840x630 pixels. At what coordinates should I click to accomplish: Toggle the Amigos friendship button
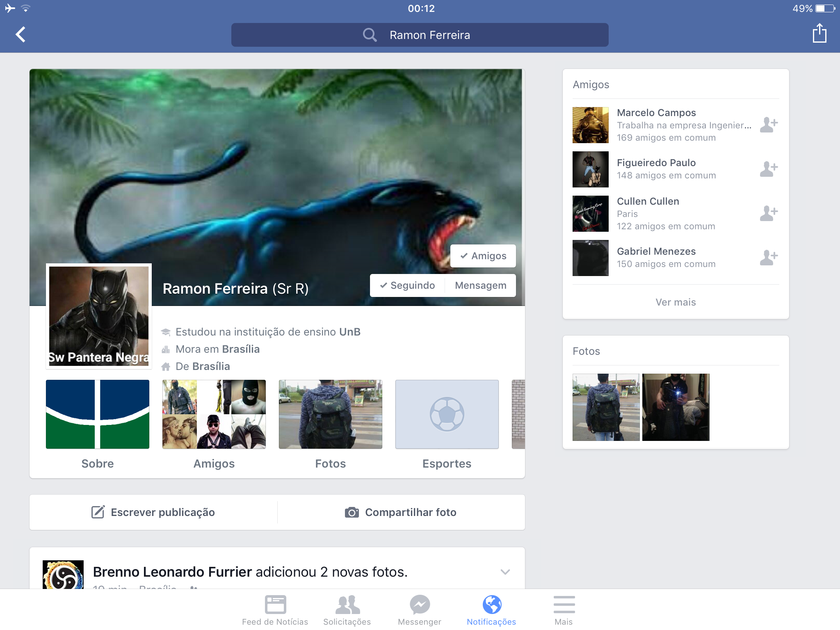(483, 256)
